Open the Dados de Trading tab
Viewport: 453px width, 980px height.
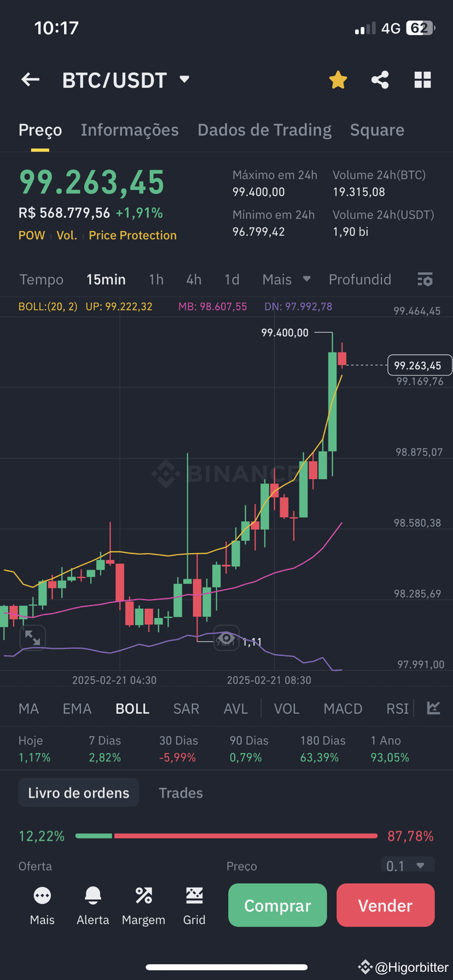(x=264, y=130)
